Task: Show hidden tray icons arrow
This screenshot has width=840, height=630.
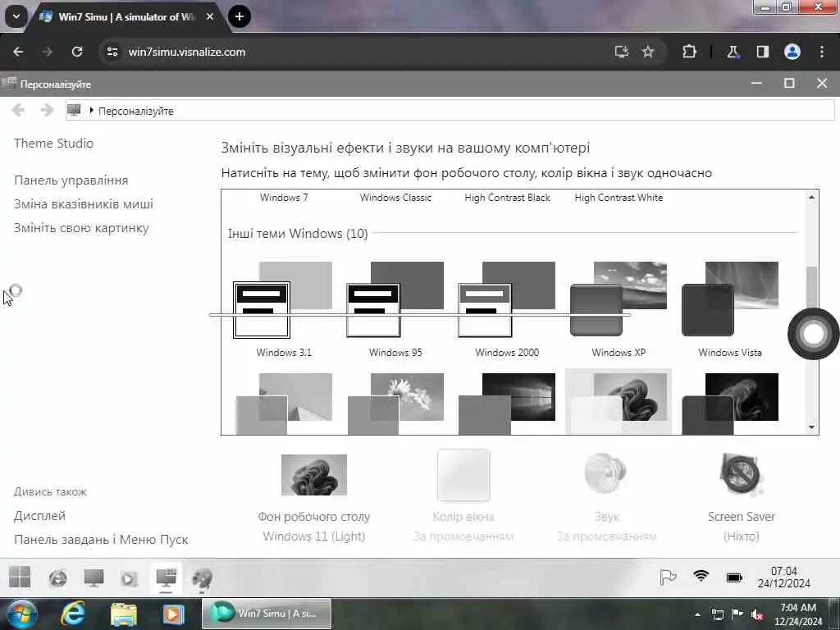Action: (697, 614)
